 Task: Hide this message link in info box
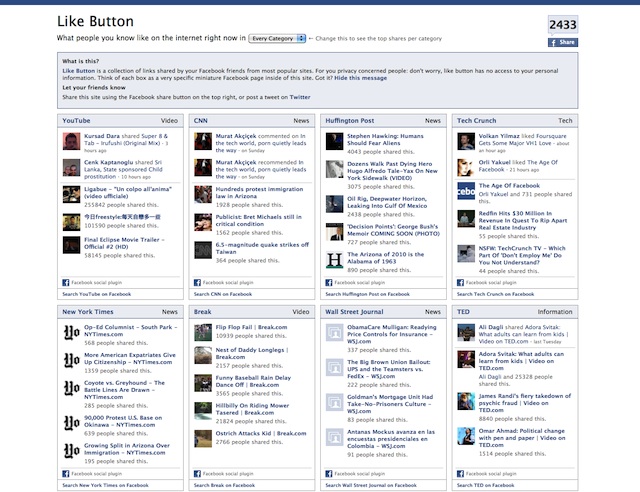click(x=360, y=78)
